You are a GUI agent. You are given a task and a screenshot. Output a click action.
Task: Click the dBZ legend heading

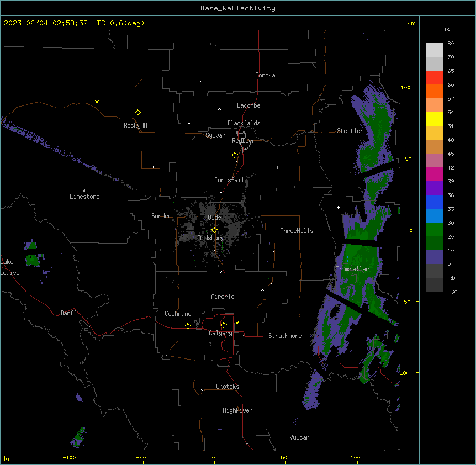click(x=447, y=29)
